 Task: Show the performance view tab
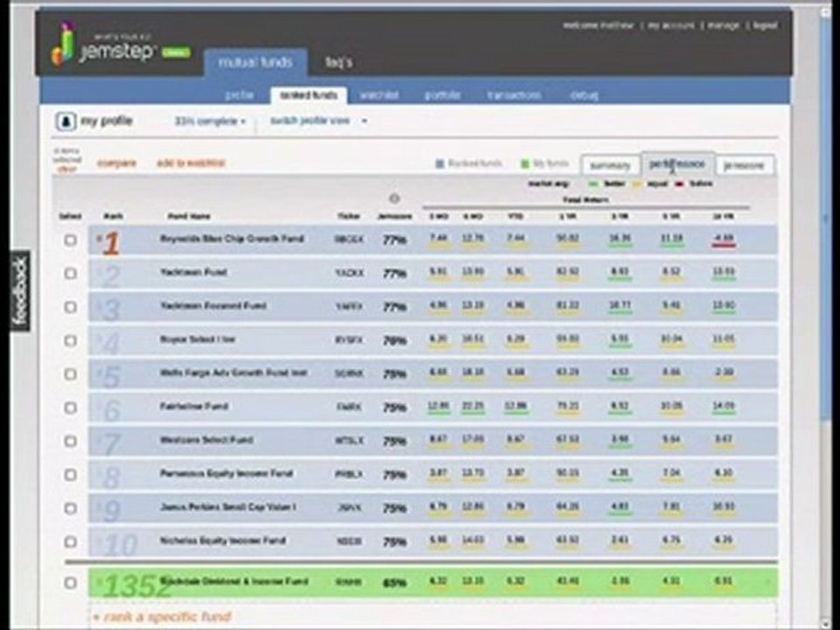point(677,164)
